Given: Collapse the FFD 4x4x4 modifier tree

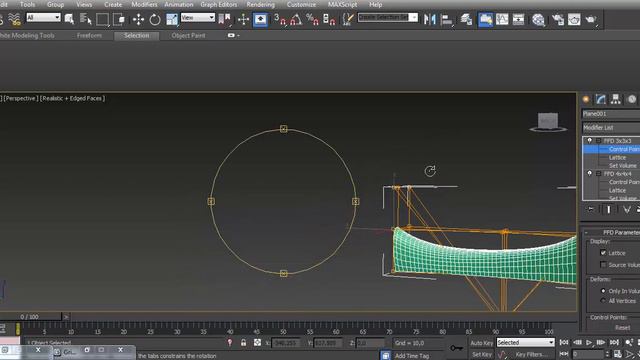Looking at the screenshot, I should pos(598,174).
